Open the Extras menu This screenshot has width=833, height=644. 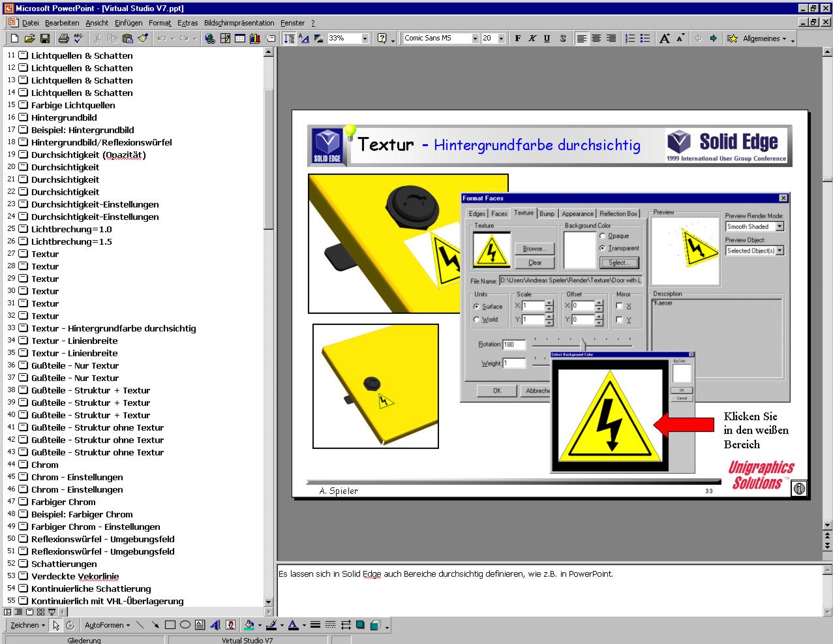188,23
